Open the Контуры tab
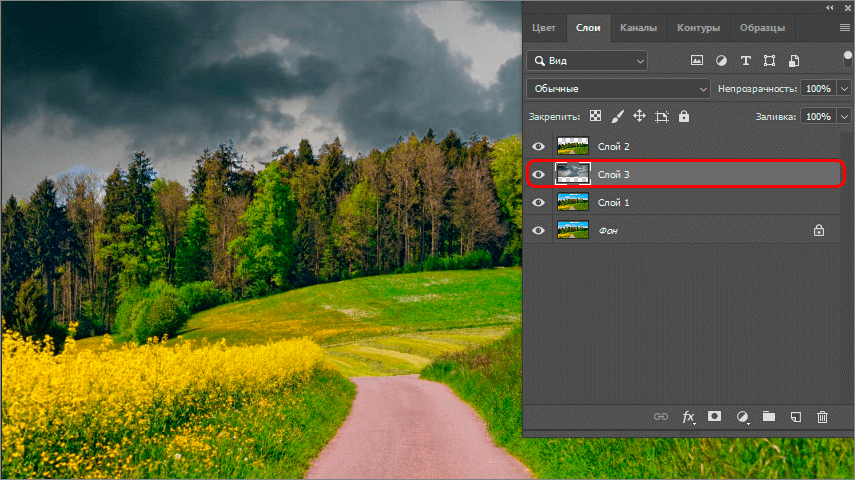The width and height of the screenshot is (855, 480). coord(698,28)
